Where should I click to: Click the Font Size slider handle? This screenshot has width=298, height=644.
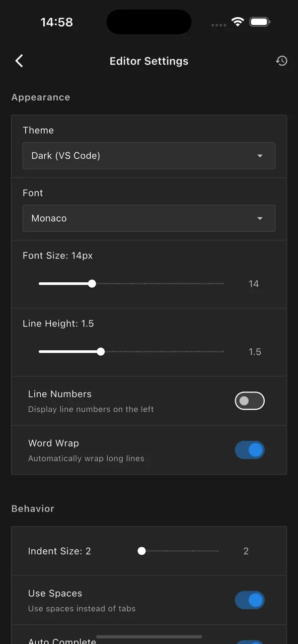tap(92, 283)
